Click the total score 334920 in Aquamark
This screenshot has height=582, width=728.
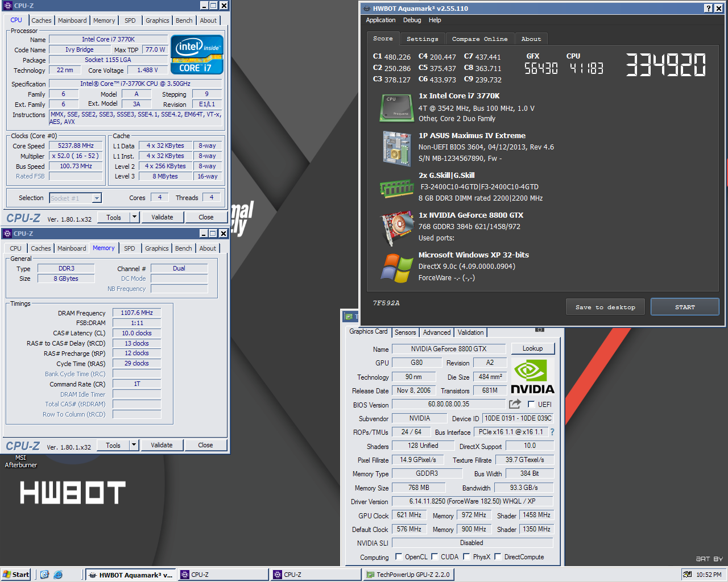(665, 65)
